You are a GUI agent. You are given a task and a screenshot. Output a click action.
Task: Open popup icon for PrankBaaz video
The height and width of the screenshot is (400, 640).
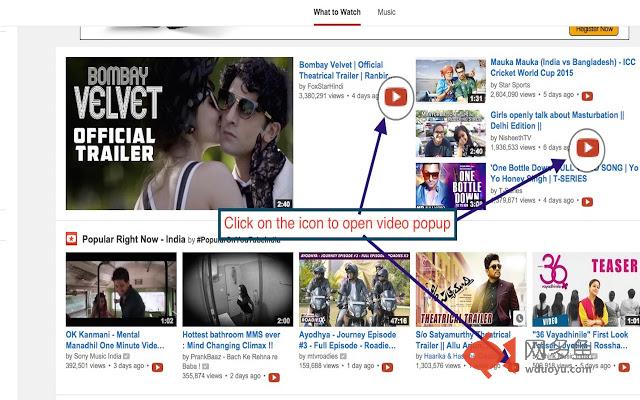pos(274,378)
